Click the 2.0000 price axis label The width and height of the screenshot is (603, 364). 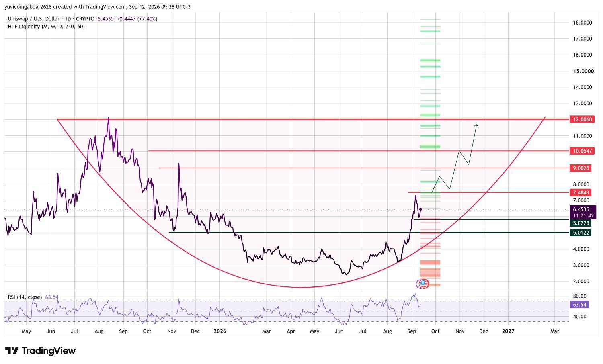581,281
